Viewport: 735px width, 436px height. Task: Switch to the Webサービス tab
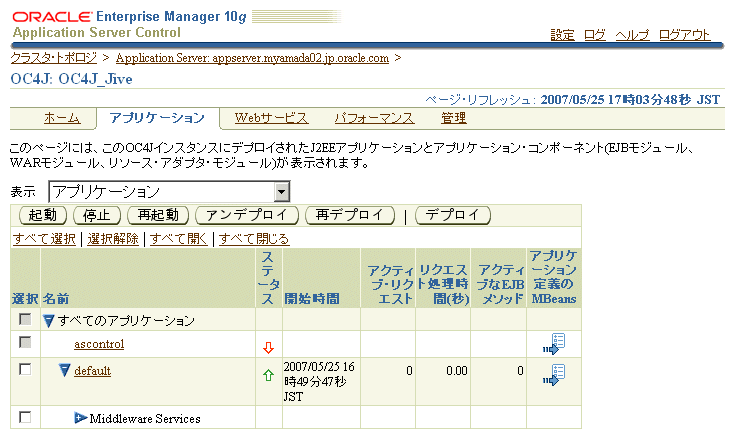[271, 118]
